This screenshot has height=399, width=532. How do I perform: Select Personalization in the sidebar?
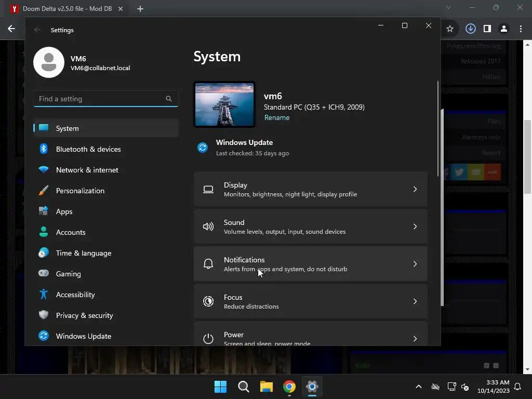(x=106, y=191)
